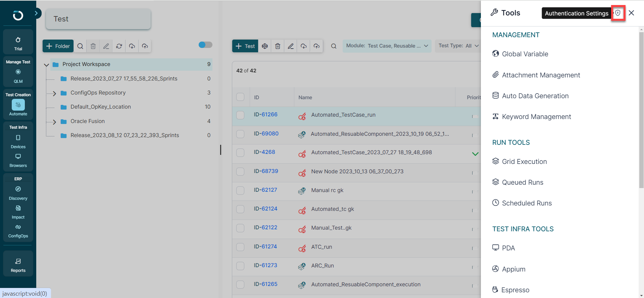Click folder toolbar cloud upload icon

[145, 46]
